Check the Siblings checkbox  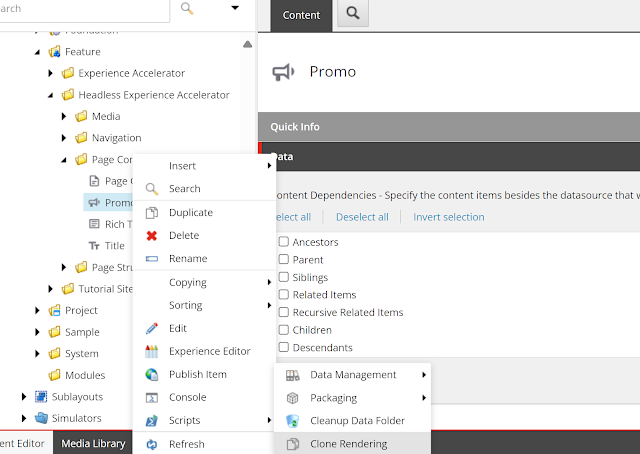click(x=284, y=277)
